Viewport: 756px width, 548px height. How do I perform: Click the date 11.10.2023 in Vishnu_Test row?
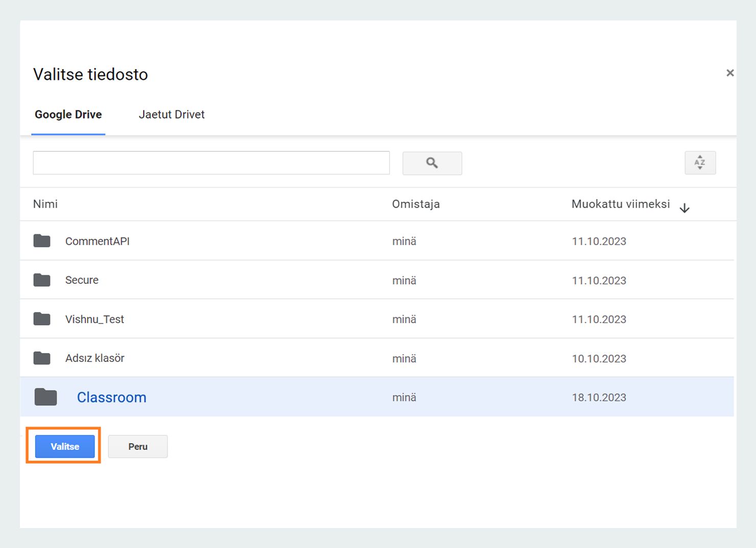tap(599, 319)
